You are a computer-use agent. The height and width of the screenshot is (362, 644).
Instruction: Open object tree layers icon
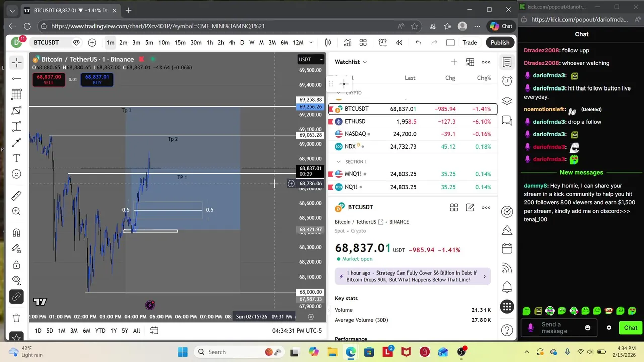tap(507, 101)
